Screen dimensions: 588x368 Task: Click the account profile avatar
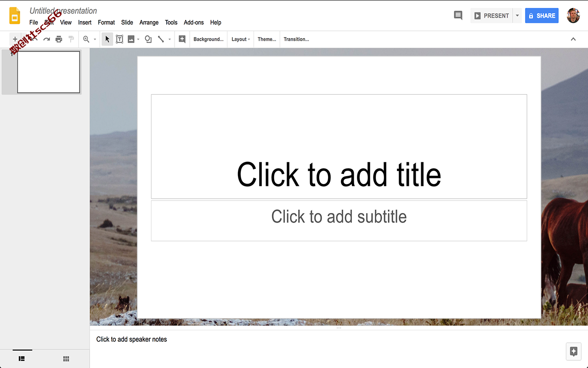pos(573,15)
